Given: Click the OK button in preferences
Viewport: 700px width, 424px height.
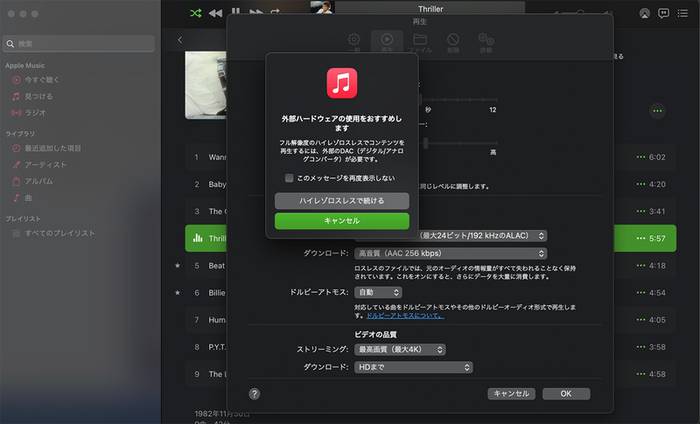Looking at the screenshot, I should click(566, 394).
